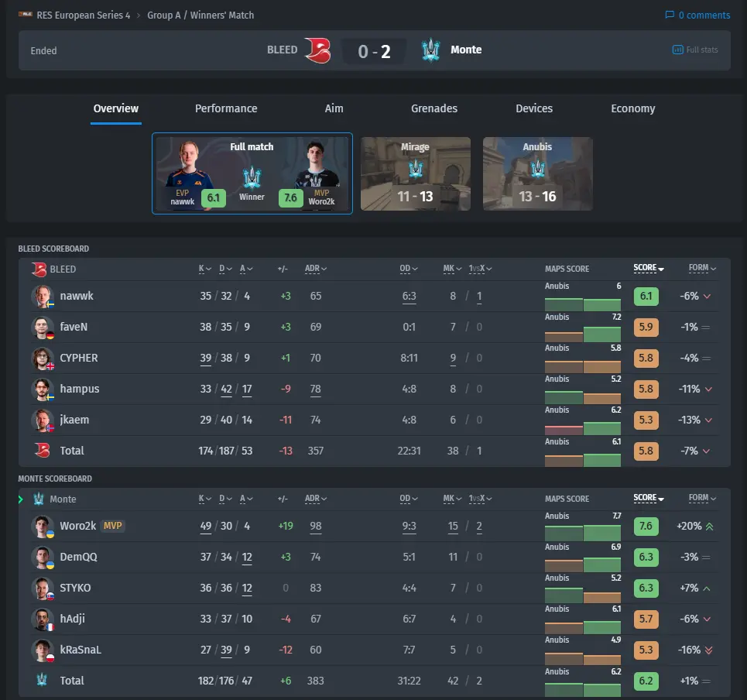Viewport: 747px width, 700px height.
Task: Open Group A / Winners' Match breadcrumb
Action: (200, 15)
